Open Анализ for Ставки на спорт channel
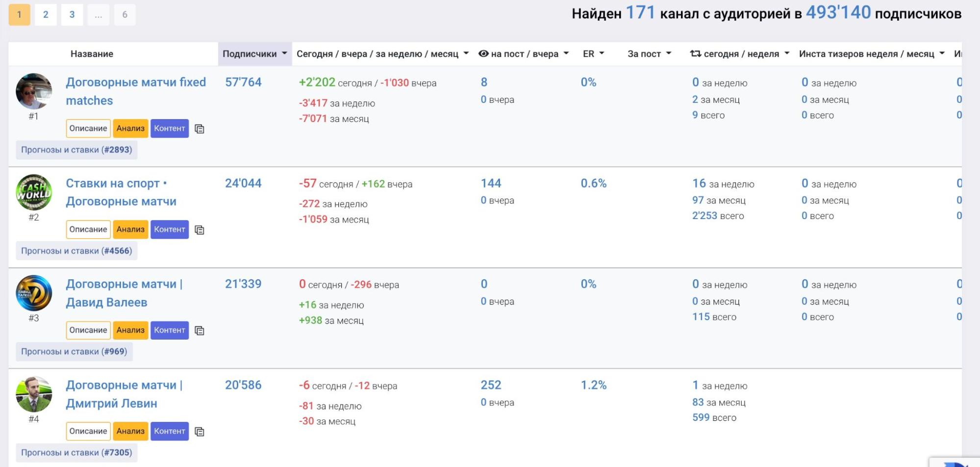Screen dimensions: 980x467 point(130,229)
